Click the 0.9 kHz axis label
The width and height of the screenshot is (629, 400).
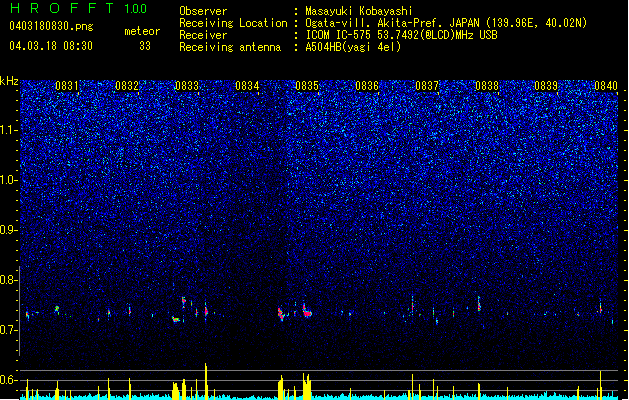pos(9,230)
